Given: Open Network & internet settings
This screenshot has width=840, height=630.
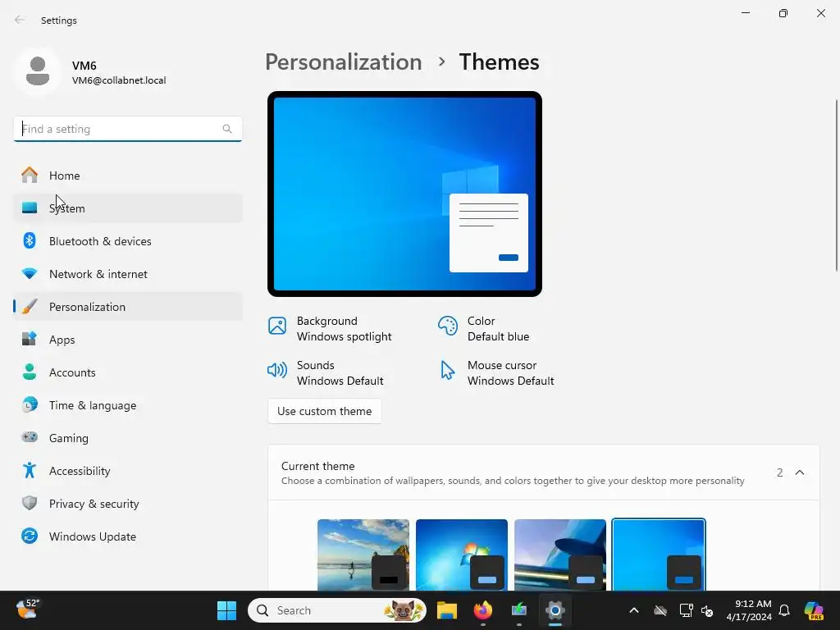Looking at the screenshot, I should [x=128, y=274].
